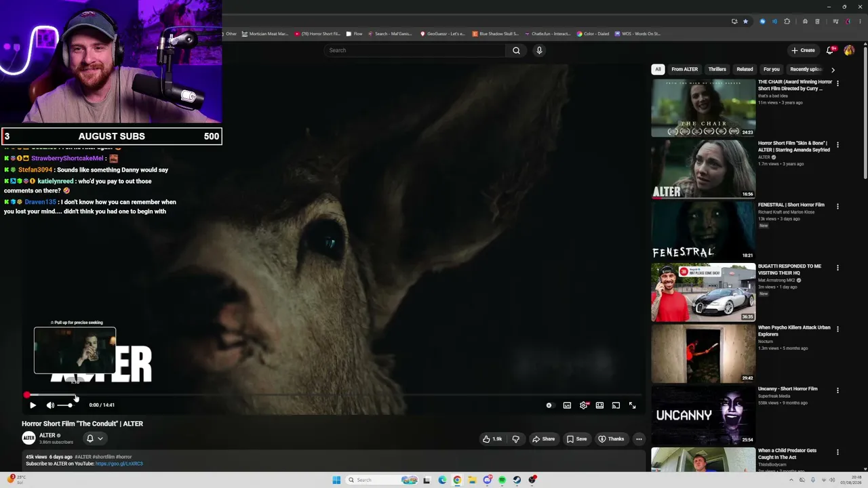Save the video to a playlist
Viewport: 868px width, 488px height.
577,439
